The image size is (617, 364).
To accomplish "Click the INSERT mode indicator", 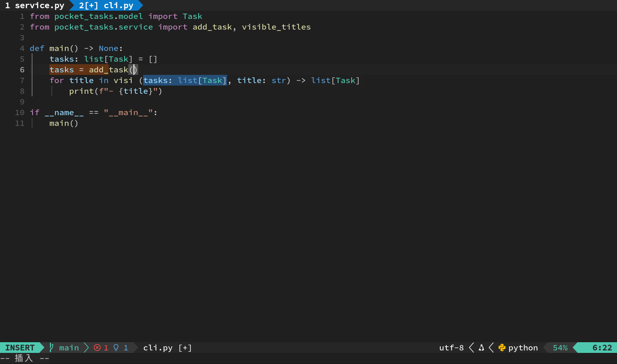I will click(x=20, y=348).
